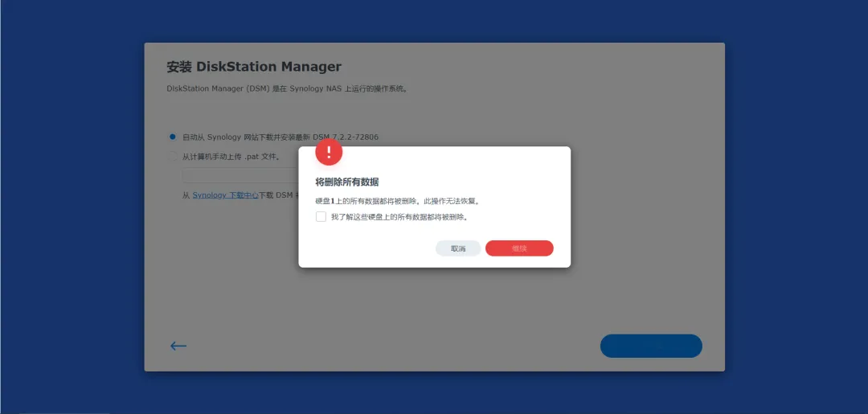Click the blue next button at bottom right
The image size is (868, 414).
pyautogui.click(x=651, y=346)
